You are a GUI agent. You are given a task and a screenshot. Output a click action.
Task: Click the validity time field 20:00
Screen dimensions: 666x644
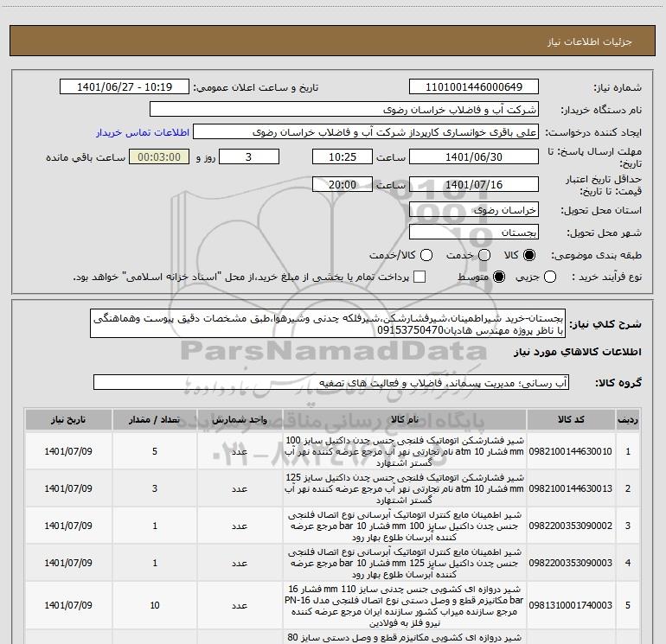[343, 184]
